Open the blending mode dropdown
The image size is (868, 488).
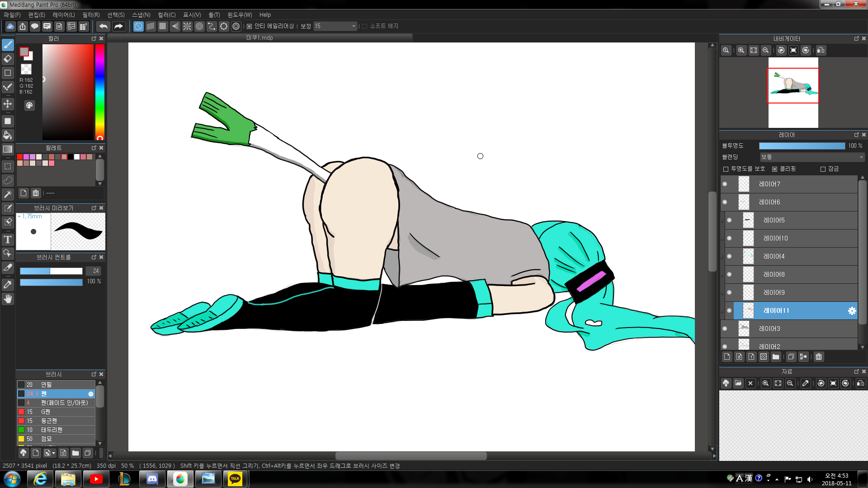pos(812,157)
